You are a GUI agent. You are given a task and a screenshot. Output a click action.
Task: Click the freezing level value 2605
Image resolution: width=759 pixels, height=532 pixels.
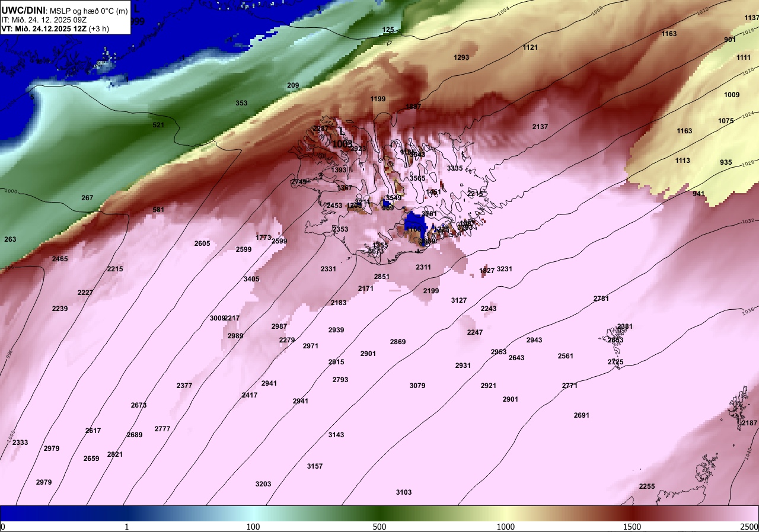[x=202, y=243]
